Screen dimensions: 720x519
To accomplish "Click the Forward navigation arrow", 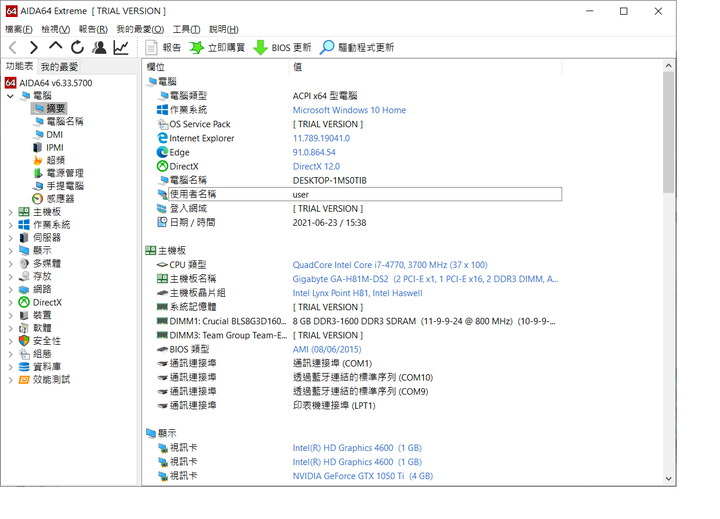I will coord(34,47).
